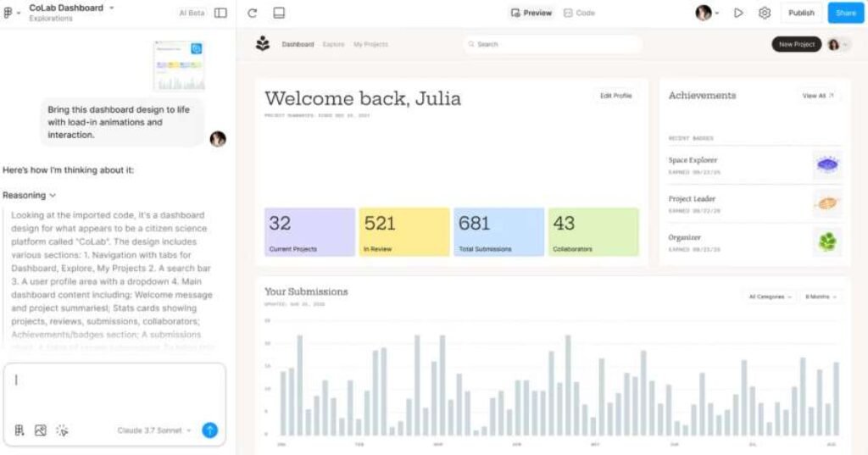Open the Claude 3.7 Sonnet model dropdown

154,430
